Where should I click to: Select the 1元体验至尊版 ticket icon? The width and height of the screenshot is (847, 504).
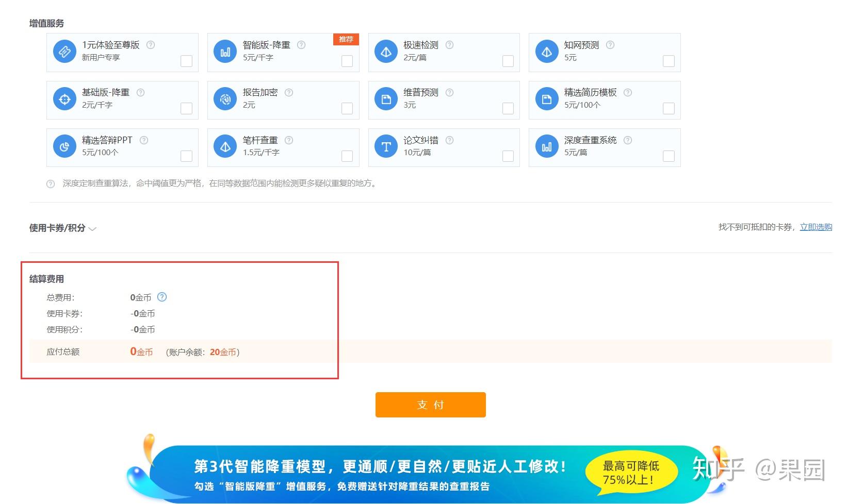pyautogui.click(x=64, y=52)
